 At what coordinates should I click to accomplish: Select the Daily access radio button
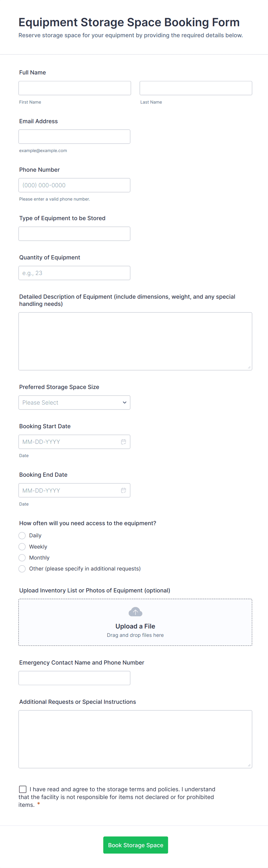pyautogui.click(x=22, y=535)
